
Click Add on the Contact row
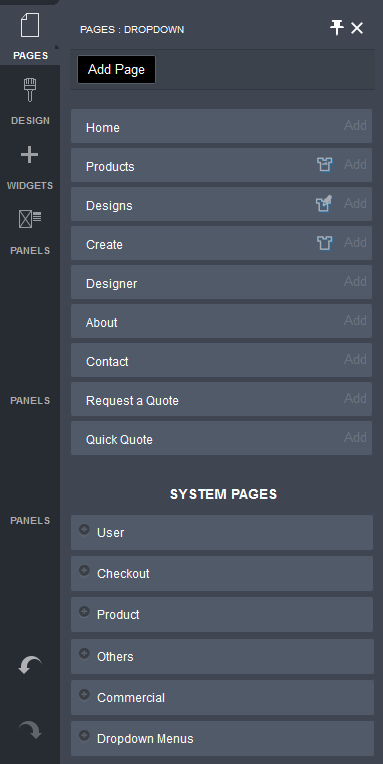(x=355, y=360)
